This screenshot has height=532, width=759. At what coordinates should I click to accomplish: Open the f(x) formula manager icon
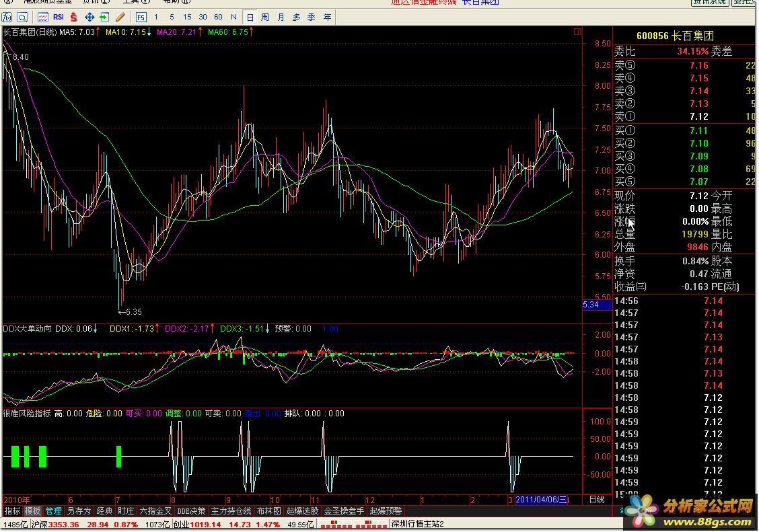point(7,17)
